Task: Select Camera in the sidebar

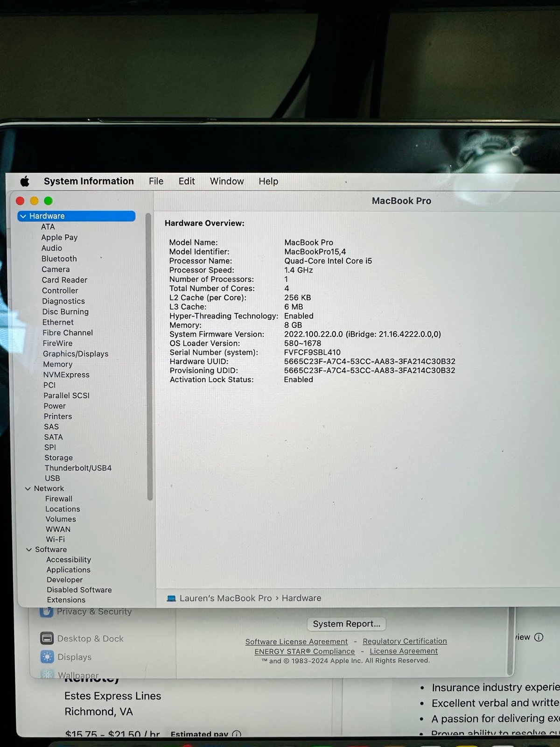Action: tap(56, 269)
